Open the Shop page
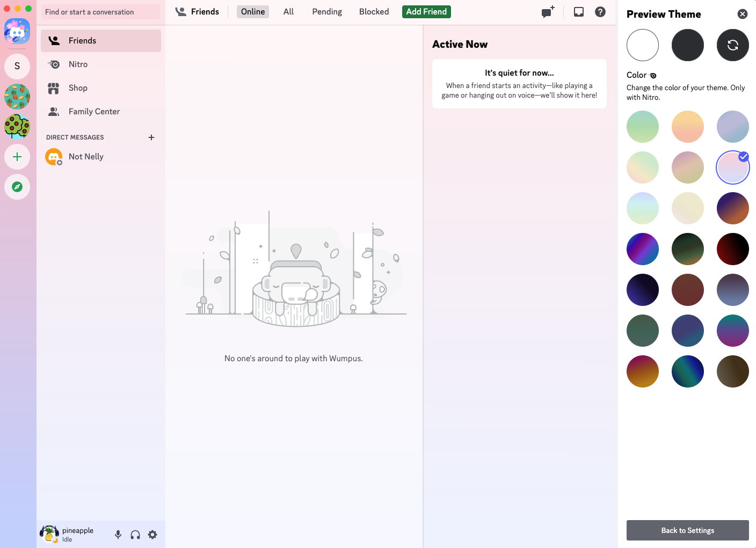 click(101, 88)
